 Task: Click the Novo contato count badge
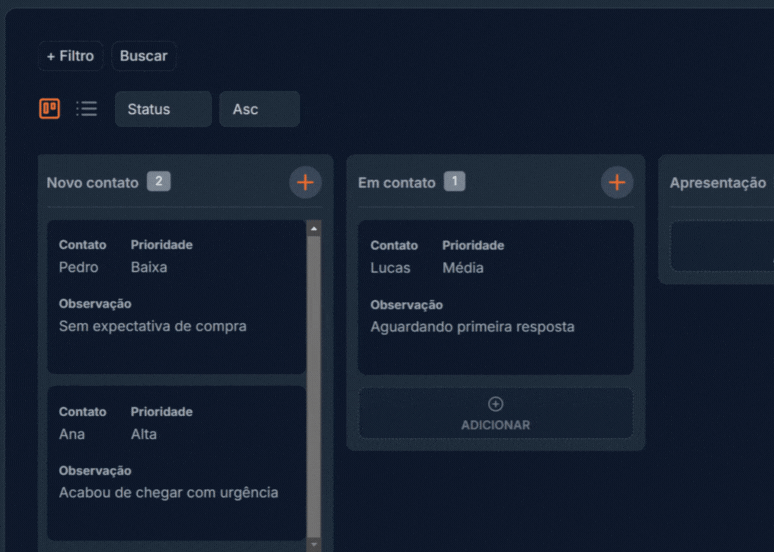[158, 181]
